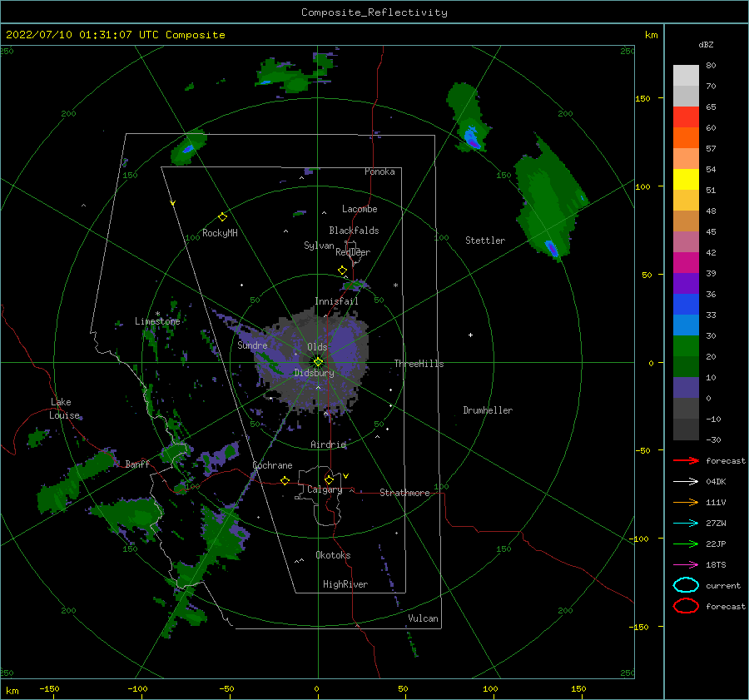Click the Olds label
749x700 pixels.
click(317, 347)
